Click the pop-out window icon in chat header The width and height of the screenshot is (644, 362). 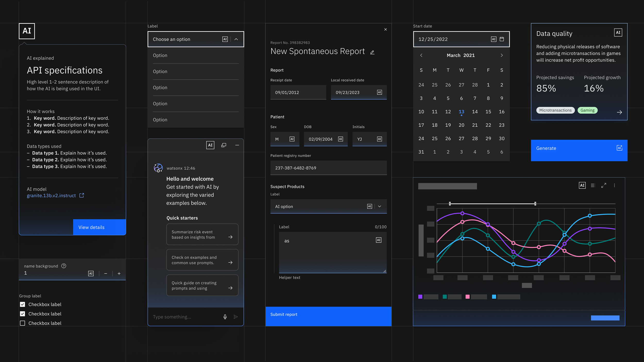[224, 145]
